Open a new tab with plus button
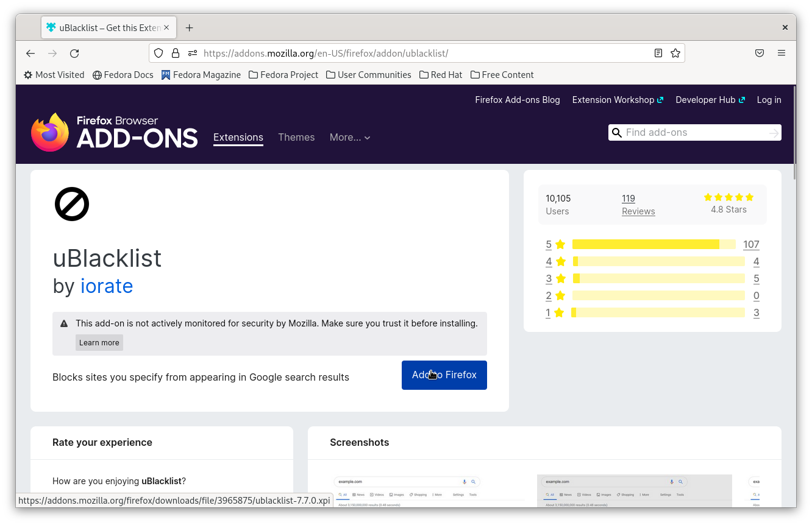The width and height of the screenshot is (812, 525). [x=190, y=27]
